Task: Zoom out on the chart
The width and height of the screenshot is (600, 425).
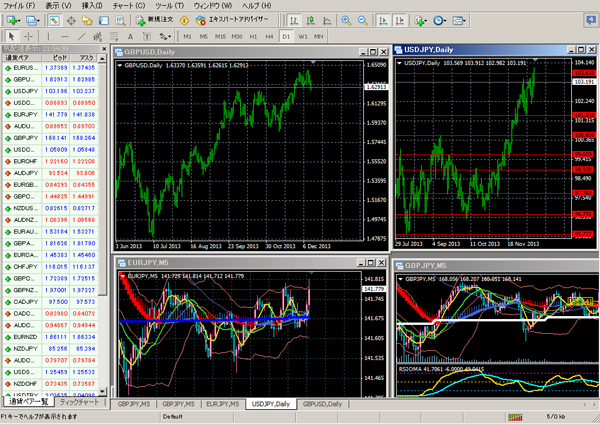Action: coord(362,20)
